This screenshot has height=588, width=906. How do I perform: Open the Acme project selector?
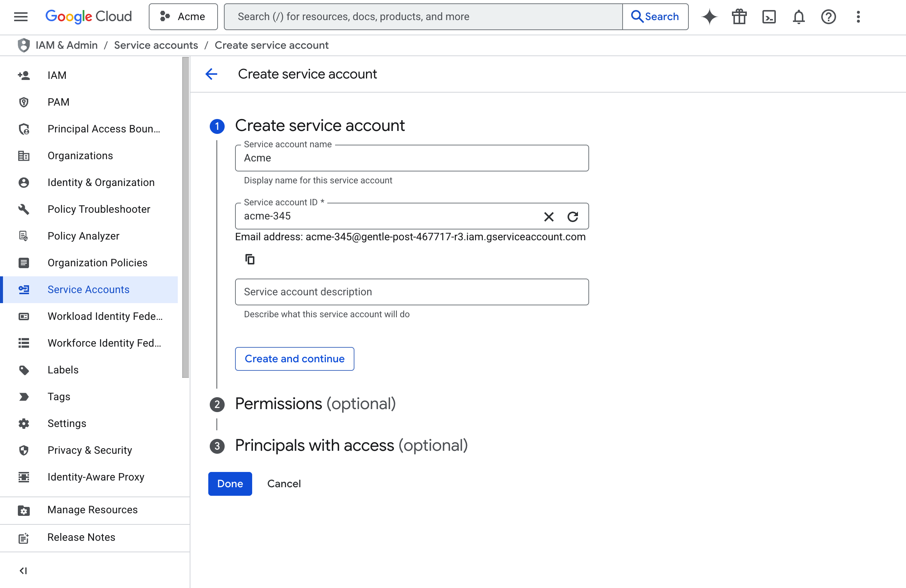click(183, 17)
